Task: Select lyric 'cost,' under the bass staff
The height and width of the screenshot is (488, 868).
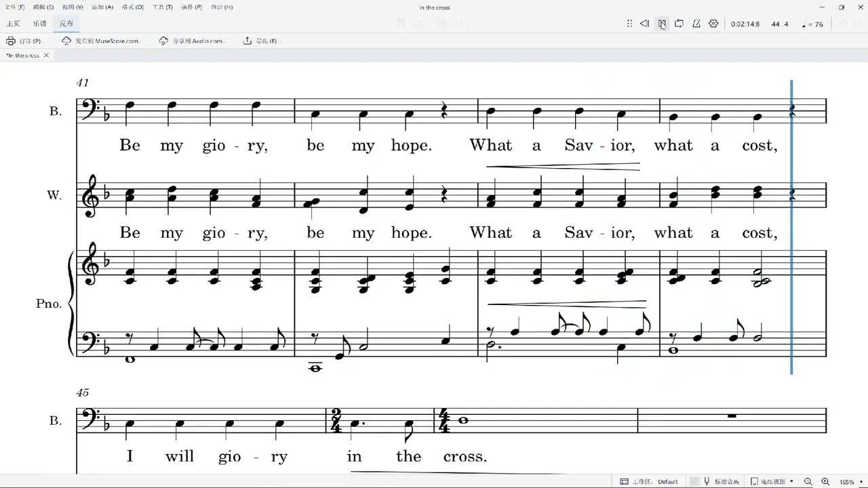Action: tap(759, 146)
